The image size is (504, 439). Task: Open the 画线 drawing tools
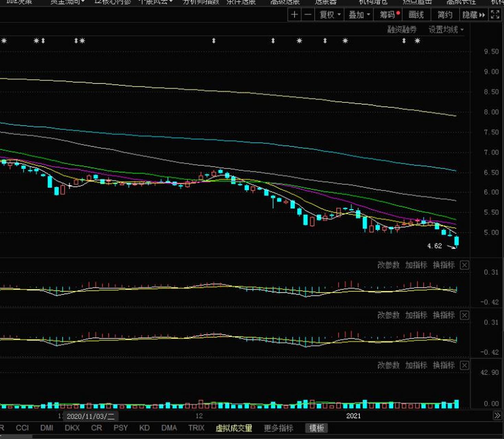point(416,15)
